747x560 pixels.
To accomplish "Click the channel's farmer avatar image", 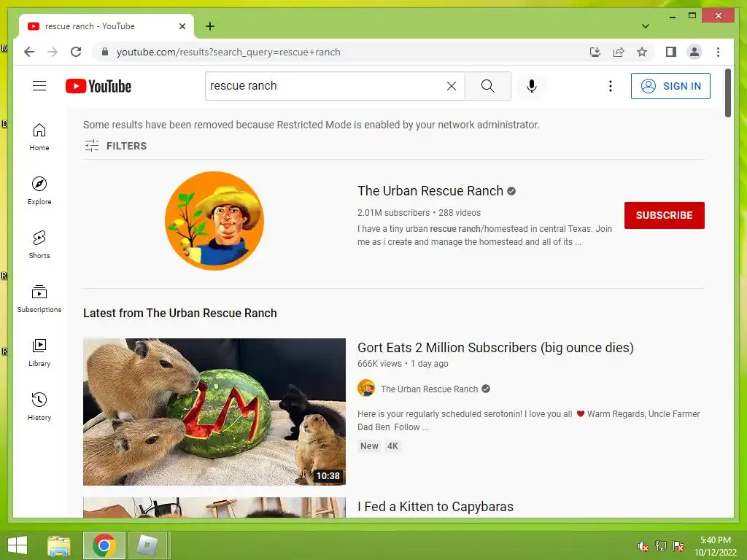I will pos(214,221).
